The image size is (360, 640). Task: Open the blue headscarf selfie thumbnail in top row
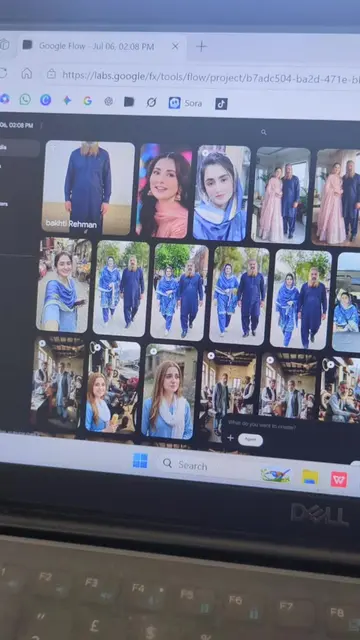[222, 193]
